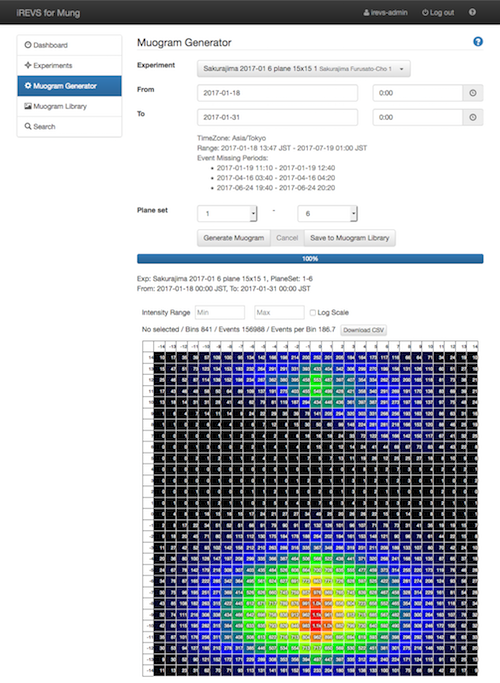Screen dimensions: 500x683
Task: Click the blue help icon beside Muogram Generator
Action: click(x=478, y=42)
